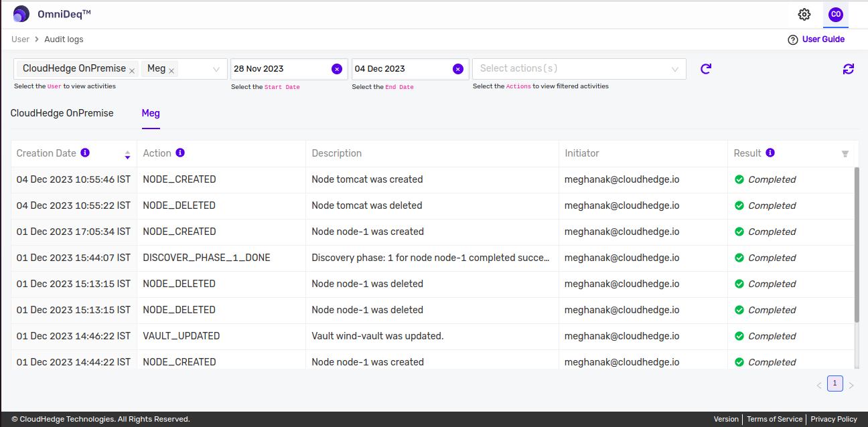Click the Node tomcat was created description
Viewport: 868px width, 427px height.
[x=367, y=179]
